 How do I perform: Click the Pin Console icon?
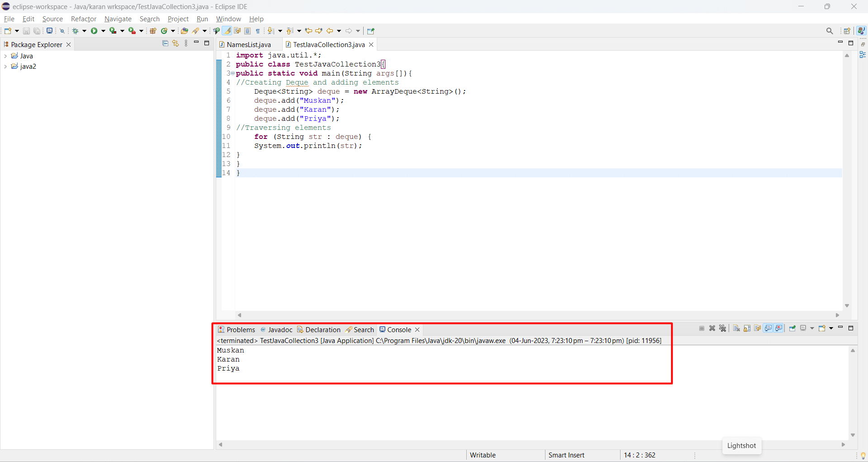[792, 328]
